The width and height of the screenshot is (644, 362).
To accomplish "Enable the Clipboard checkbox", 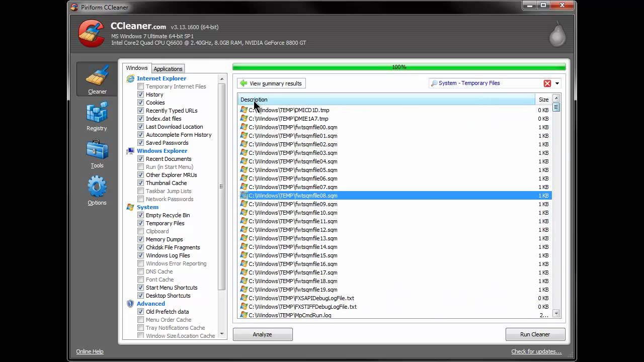I will 141,231.
